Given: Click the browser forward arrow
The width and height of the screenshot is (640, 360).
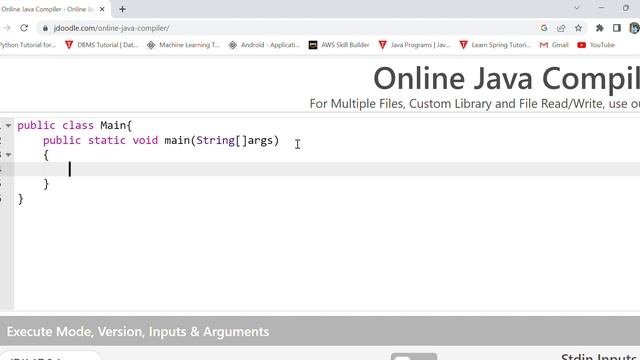Looking at the screenshot, I should point(7,28).
